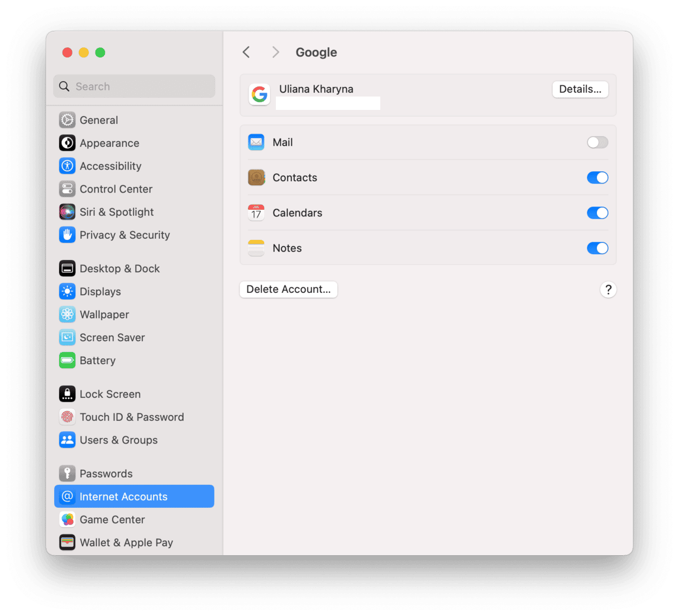This screenshot has width=679, height=616.
Task: Click the Delete Account… button
Action: pyautogui.click(x=289, y=289)
